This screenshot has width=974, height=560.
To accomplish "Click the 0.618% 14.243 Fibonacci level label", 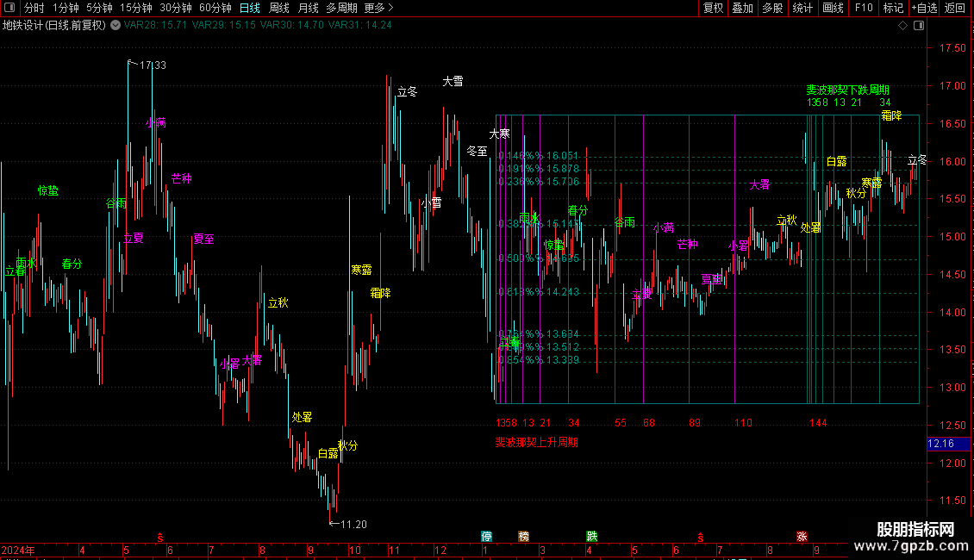I will pos(540,292).
